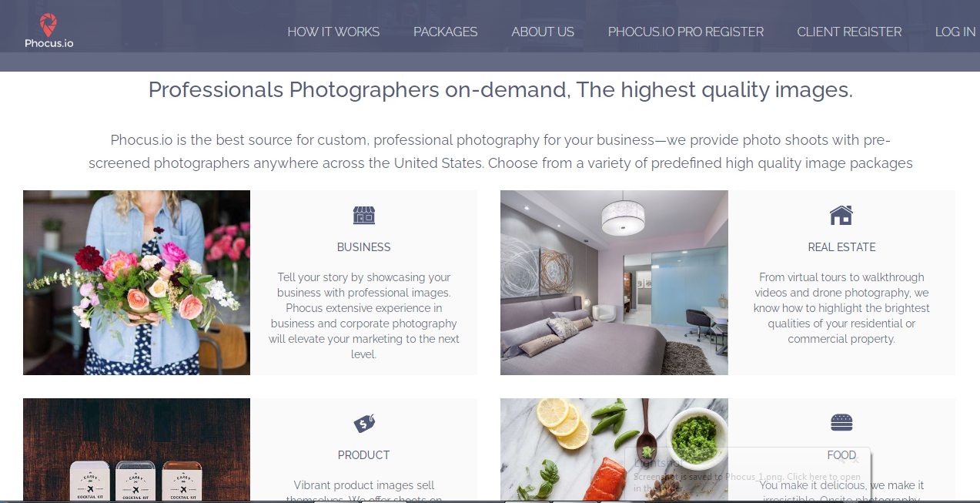Click the Phocus.io logo in header

point(48,32)
